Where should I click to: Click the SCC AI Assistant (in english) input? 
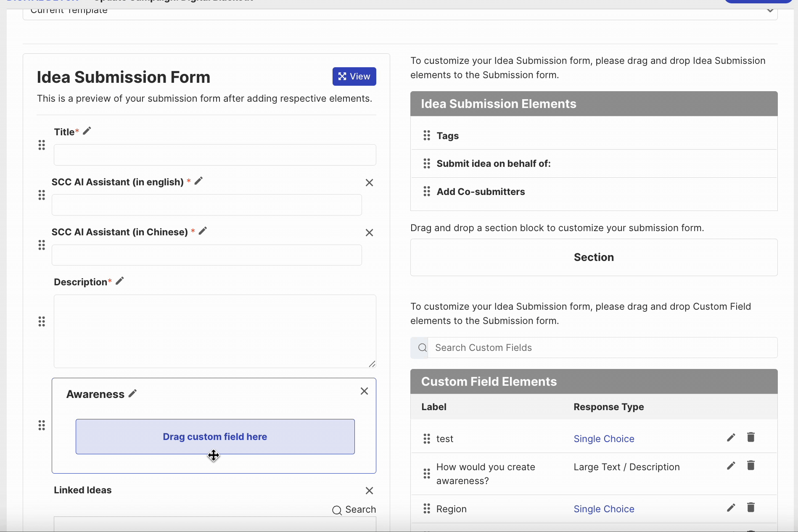coord(207,205)
